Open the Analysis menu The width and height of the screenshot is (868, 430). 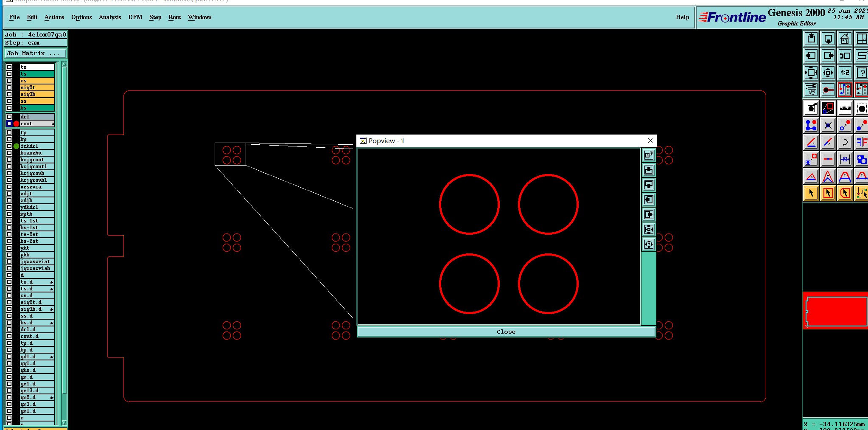pyautogui.click(x=110, y=17)
